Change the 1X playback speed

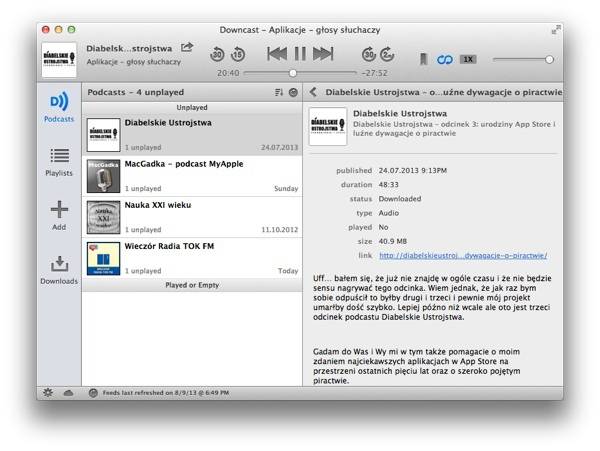(x=468, y=59)
